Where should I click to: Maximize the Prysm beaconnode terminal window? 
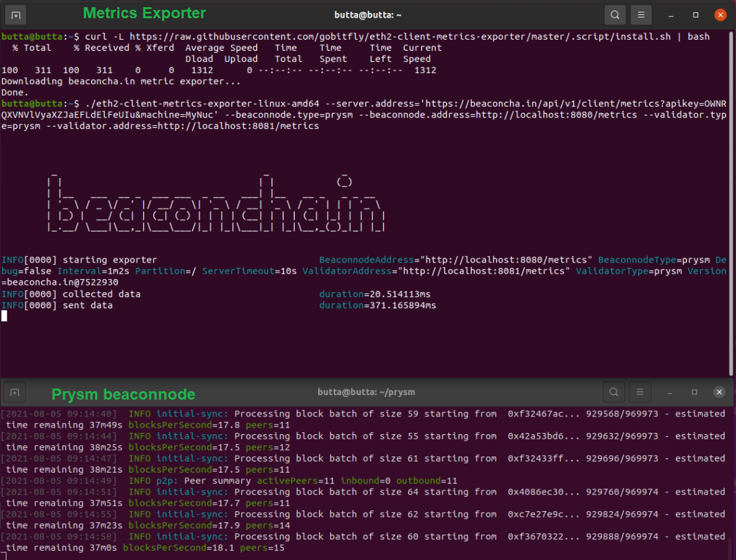click(694, 392)
